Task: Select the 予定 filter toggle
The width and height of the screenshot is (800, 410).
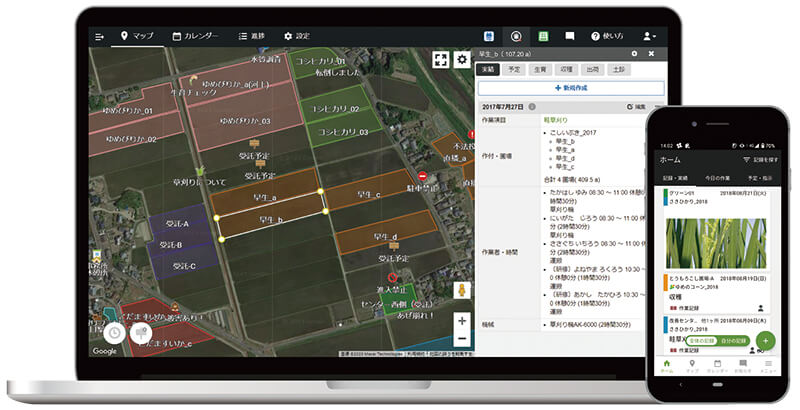Action: click(x=514, y=69)
